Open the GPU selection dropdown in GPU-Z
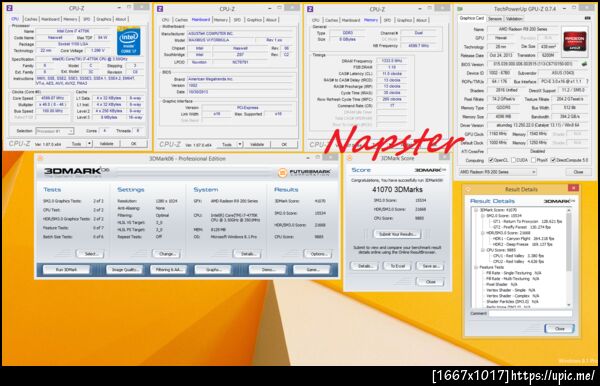Viewport: 600px width, 386px height. (x=497, y=172)
